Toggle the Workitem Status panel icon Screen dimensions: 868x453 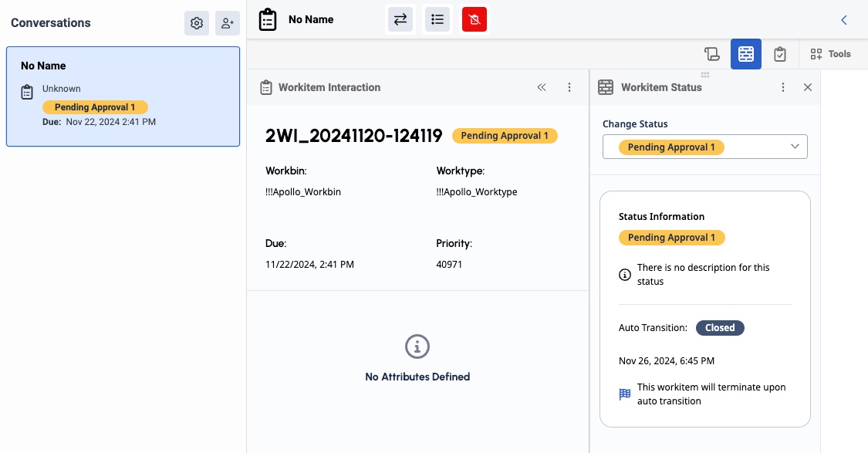tap(745, 54)
